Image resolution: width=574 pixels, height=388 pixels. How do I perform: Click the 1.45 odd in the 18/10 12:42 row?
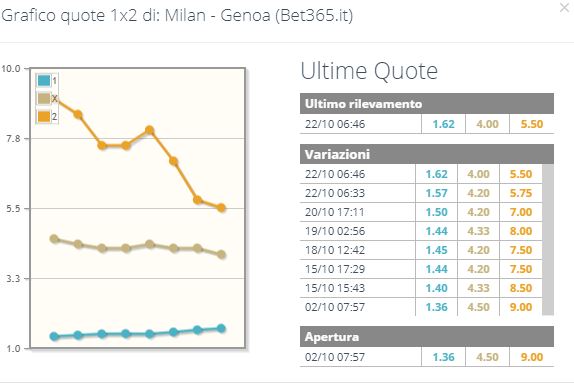(x=436, y=250)
